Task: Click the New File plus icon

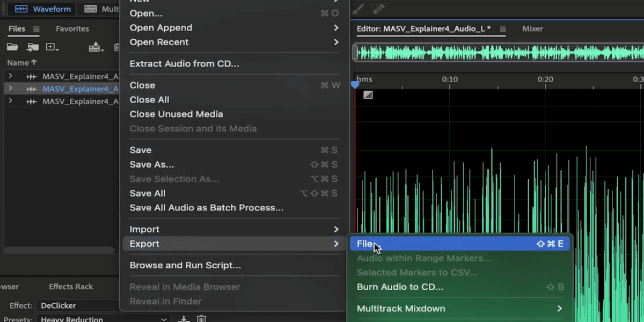Action: [53, 47]
